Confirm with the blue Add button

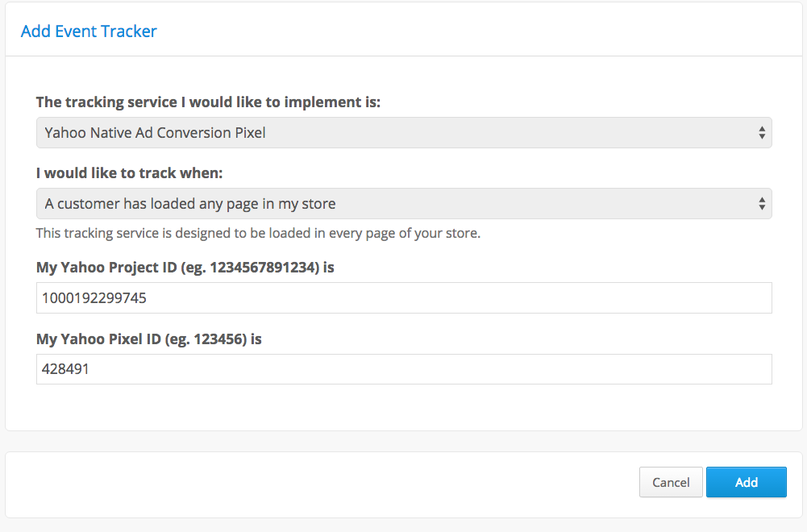[747, 482]
